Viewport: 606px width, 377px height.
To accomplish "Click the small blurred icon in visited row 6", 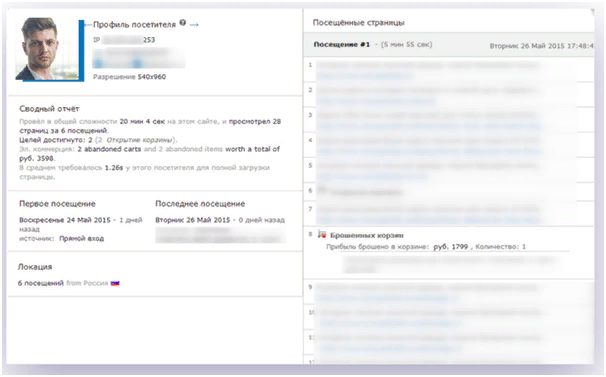I will [x=322, y=190].
